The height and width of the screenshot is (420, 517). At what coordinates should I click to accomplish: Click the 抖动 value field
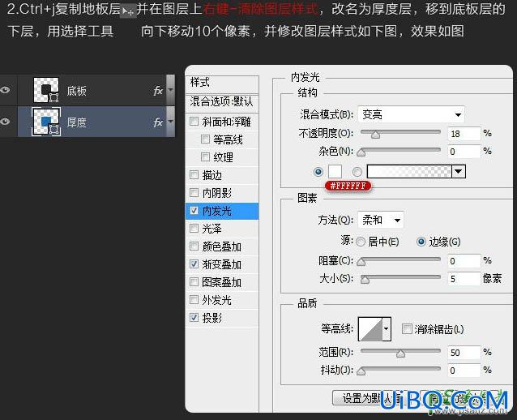[x=464, y=371]
